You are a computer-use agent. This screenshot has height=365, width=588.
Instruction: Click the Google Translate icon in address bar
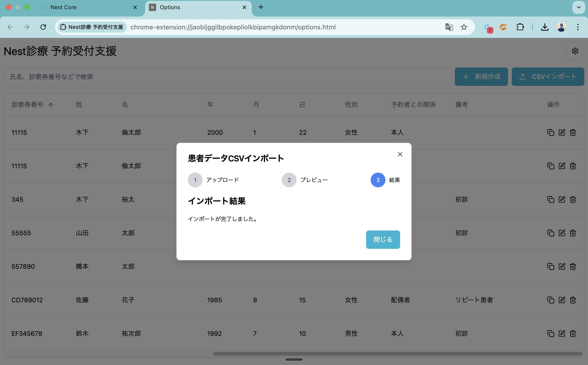point(449,27)
